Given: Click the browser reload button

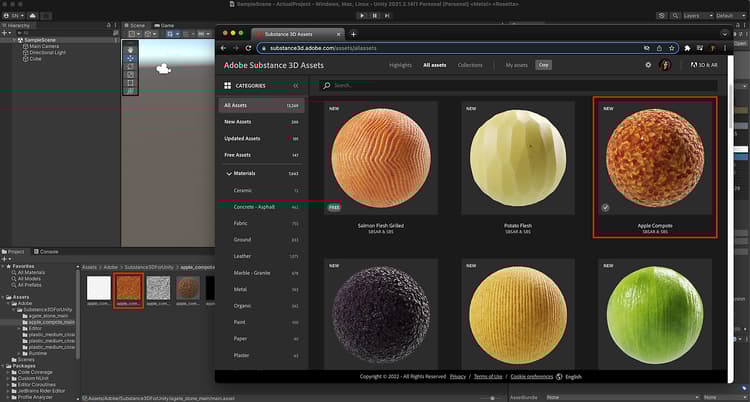Looking at the screenshot, I should [248, 47].
